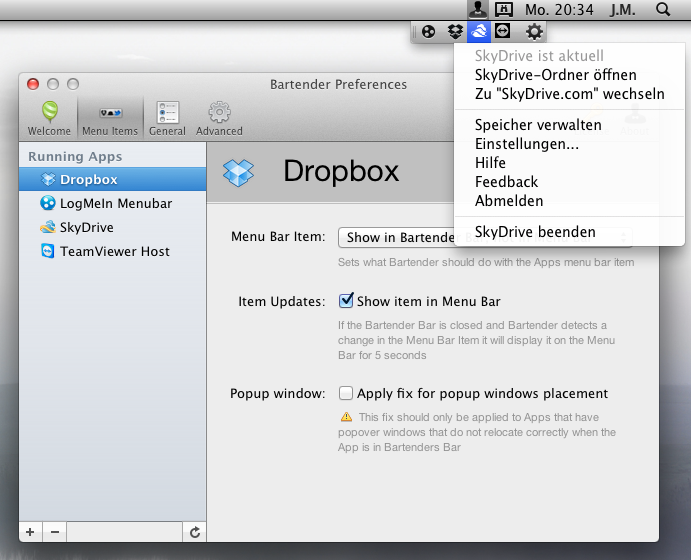This screenshot has height=560, width=691.
Task: Click the highlighted SkyDrive icon in Bartender Bar
Action: (x=479, y=32)
